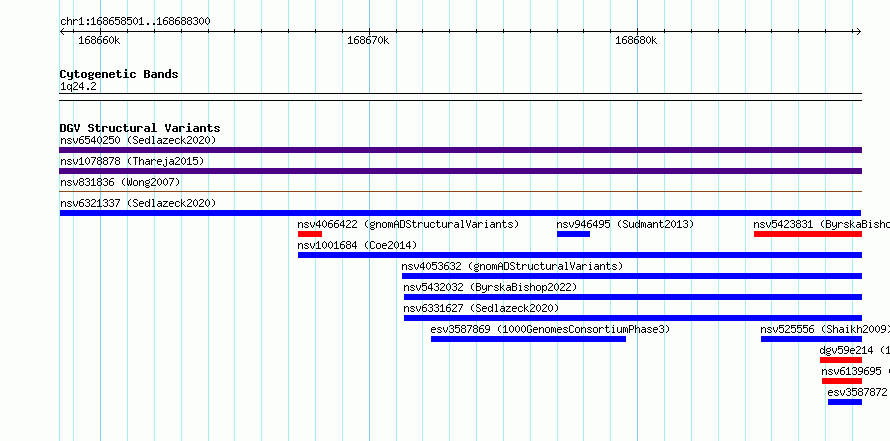
Task: Open the nsv1001684 (Coe2014) label
Action: [x=357, y=245]
